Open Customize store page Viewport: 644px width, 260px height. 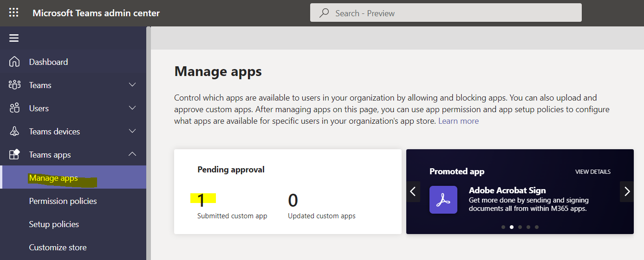[x=58, y=247]
